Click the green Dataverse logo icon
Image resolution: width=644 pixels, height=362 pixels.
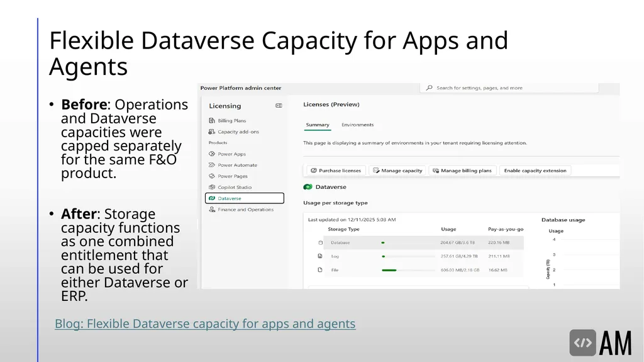pyautogui.click(x=308, y=187)
